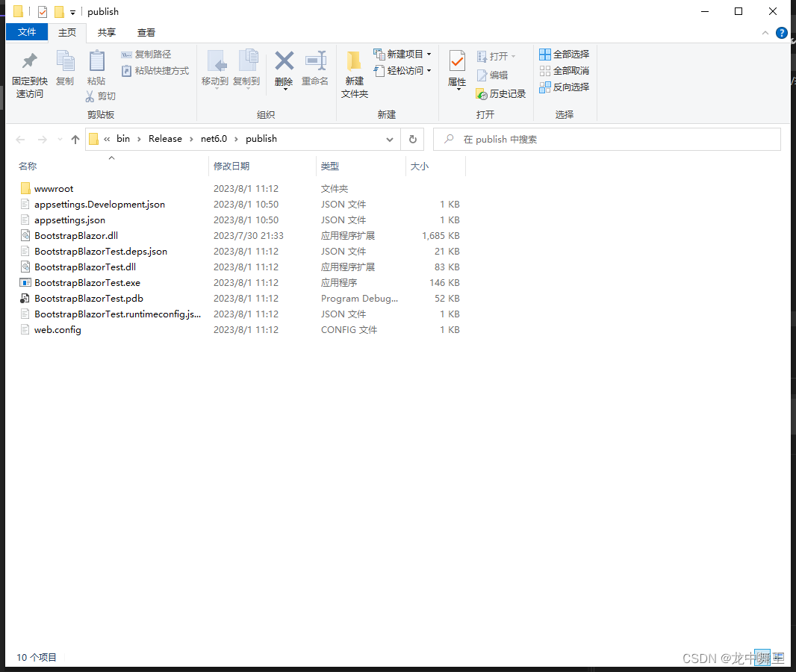Click the Properties (属性) checkmark icon
796x672 pixels.
click(x=457, y=61)
